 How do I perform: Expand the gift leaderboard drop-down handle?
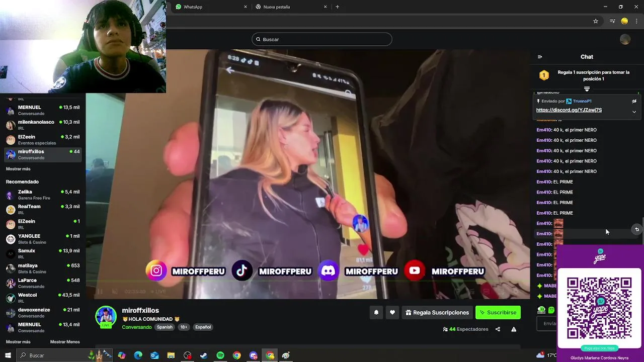[x=587, y=89]
